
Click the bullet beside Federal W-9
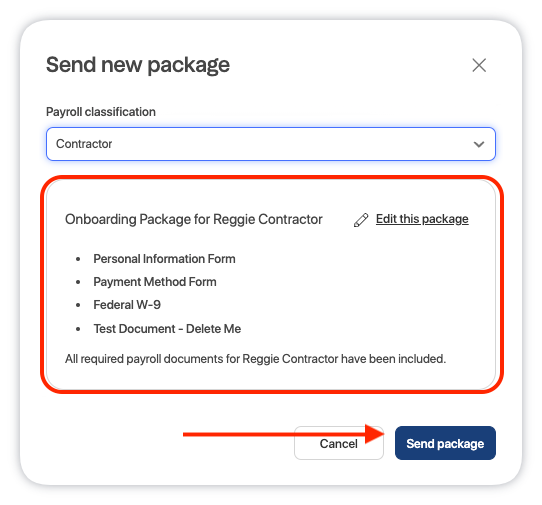(x=78, y=305)
